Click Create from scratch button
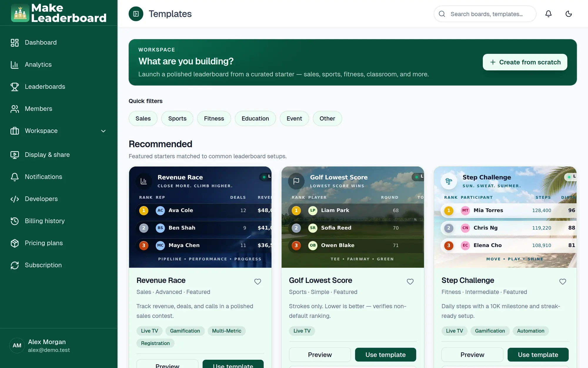Image resolution: width=588 pixels, height=368 pixels. [525, 62]
